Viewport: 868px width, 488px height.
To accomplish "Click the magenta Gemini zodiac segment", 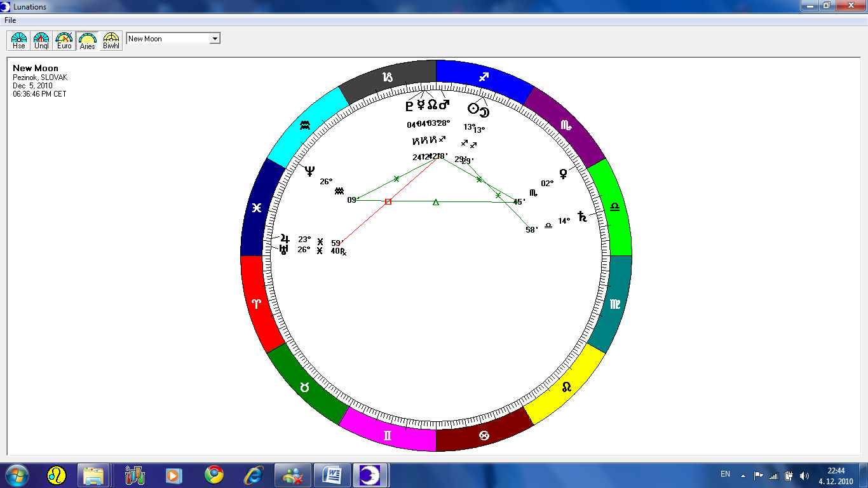I will [x=388, y=435].
